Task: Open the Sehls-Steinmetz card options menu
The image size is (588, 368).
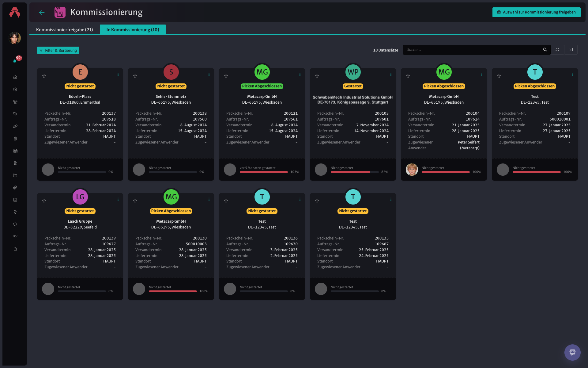Action: pyautogui.click(x=209, y=75)
